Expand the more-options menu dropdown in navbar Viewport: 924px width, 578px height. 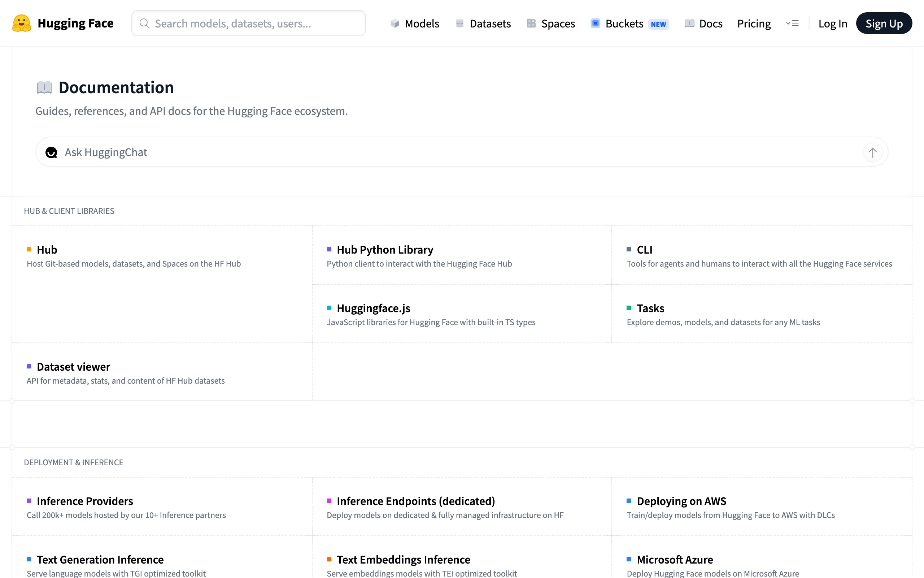click(x=792, y=23)
